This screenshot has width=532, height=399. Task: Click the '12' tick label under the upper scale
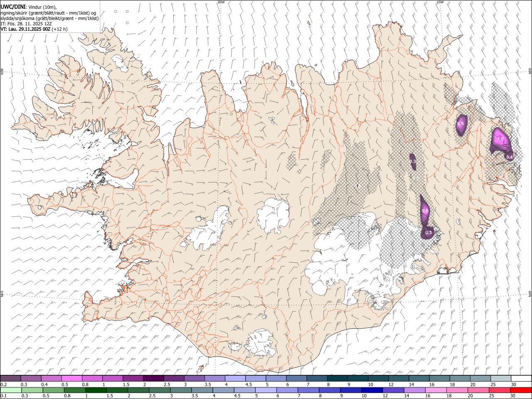391,384
